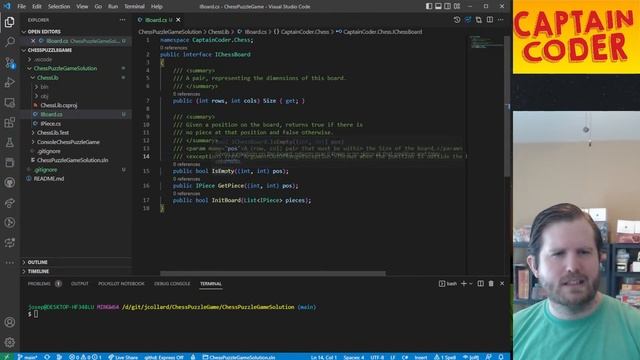The image size is (640, 360).
Task: Click the Ln 14, Col 1 position indicator
Action: tap(324, 357)
